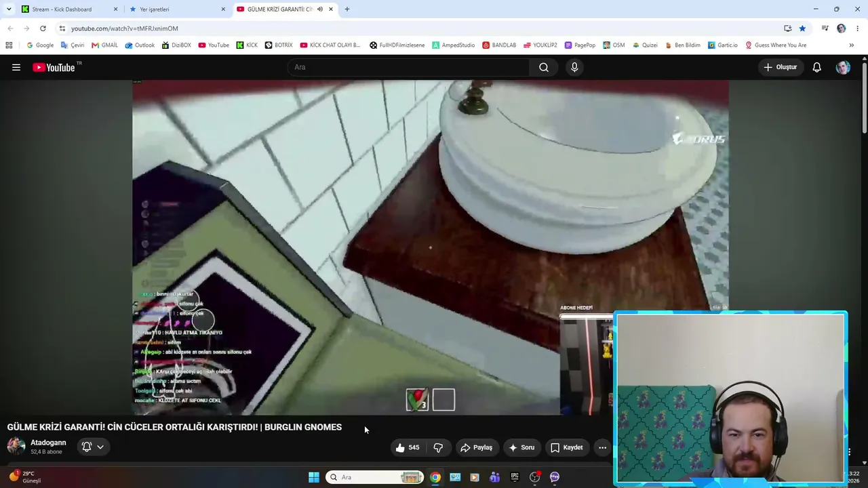The height and width of the screenshot is (488, 868).
Task: Like the video with 545 likes
Action: (408, 447)
